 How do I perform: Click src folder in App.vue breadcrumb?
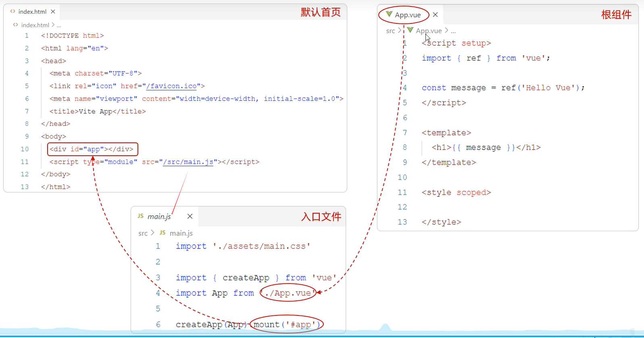(390, 31)
